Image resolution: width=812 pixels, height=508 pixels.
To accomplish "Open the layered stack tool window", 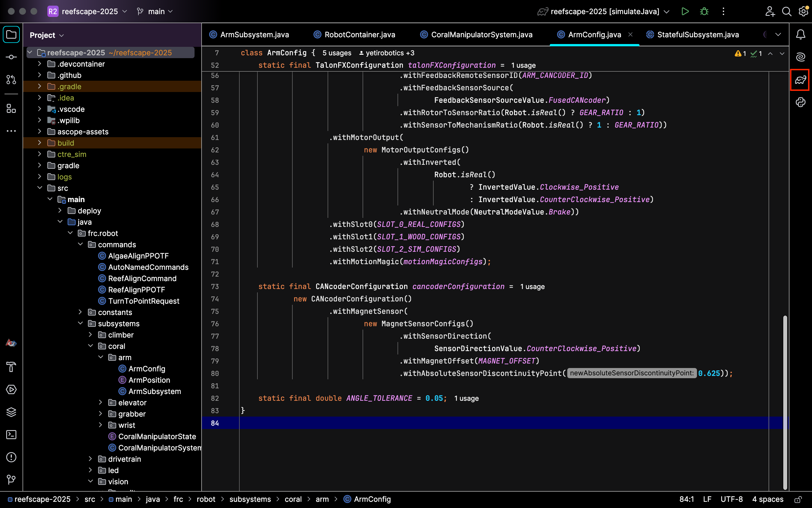I will [11, 412].
